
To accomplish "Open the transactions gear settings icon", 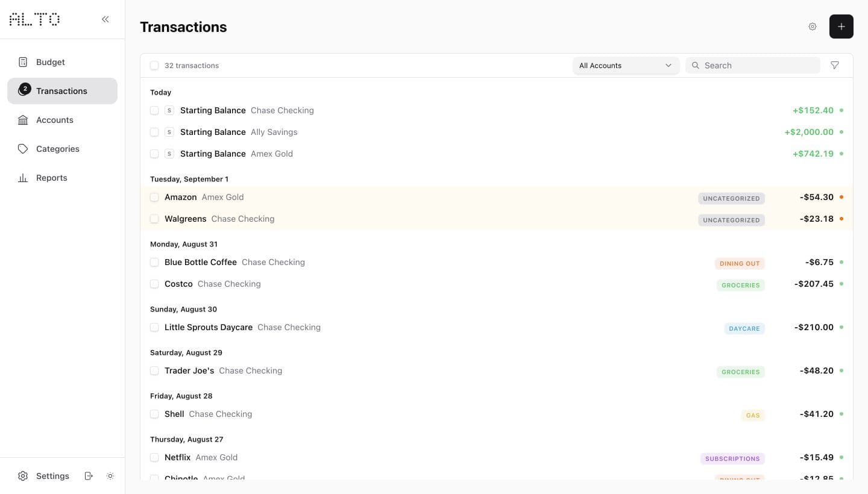I will pos(813,27).
